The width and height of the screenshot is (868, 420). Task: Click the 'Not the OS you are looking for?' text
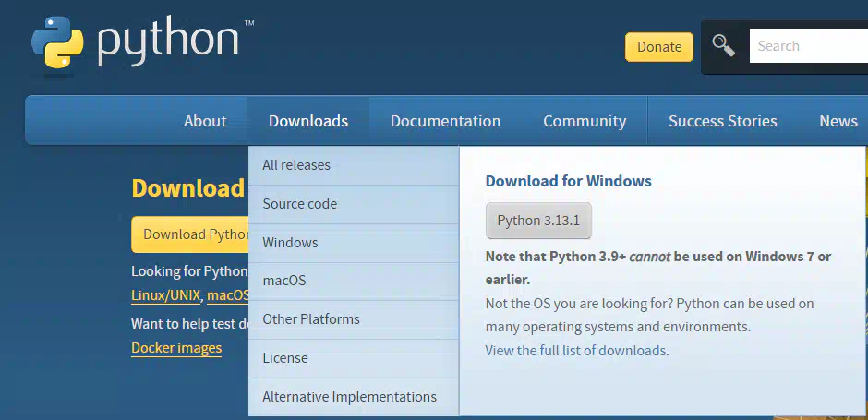point(579,304)
